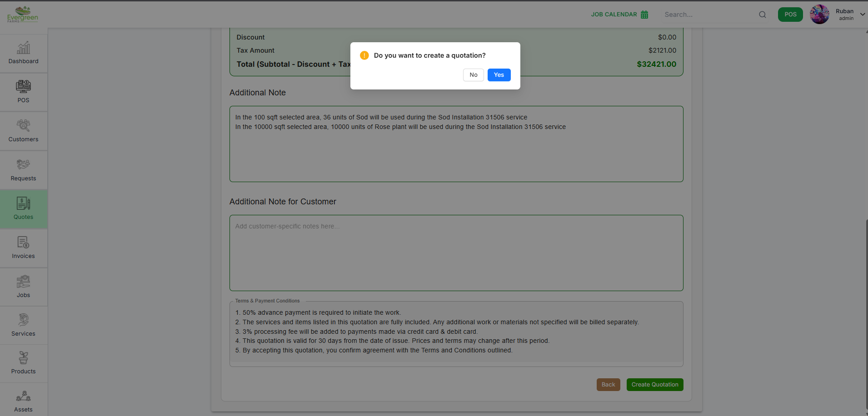Focus the header Search field
868x416 pixels.
(709, 15)
